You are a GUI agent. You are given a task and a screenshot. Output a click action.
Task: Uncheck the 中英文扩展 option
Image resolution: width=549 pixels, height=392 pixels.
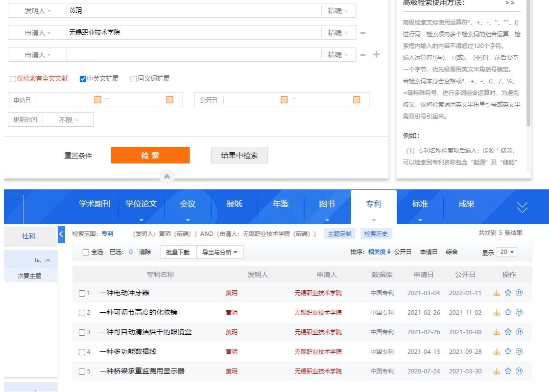click(x=83, y=79)
